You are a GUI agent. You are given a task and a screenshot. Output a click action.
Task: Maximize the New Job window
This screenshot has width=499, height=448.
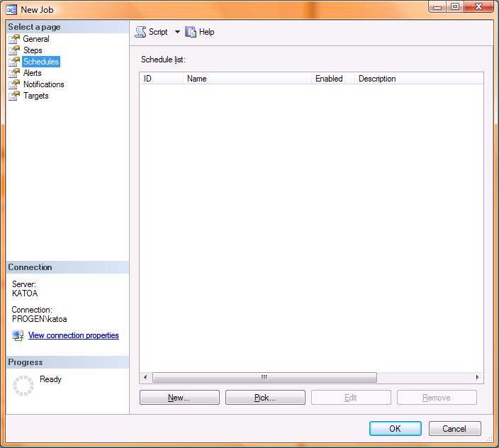[x=455, y=6]
